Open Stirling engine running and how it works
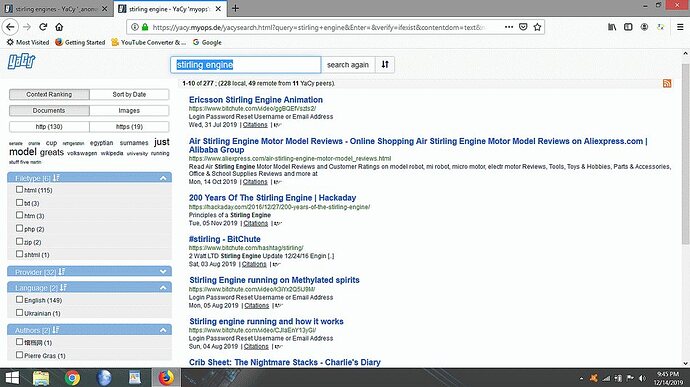 (x=266, y=321)
